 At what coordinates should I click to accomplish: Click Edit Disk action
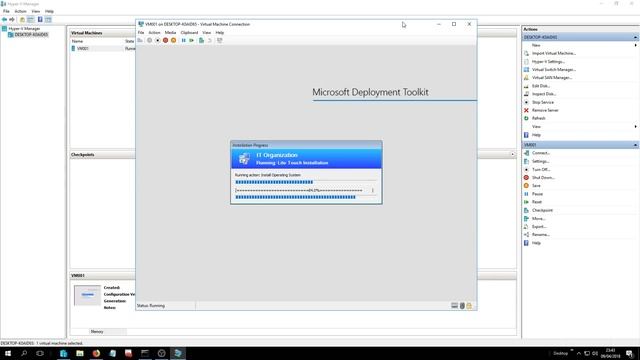(x=540, y=86)
